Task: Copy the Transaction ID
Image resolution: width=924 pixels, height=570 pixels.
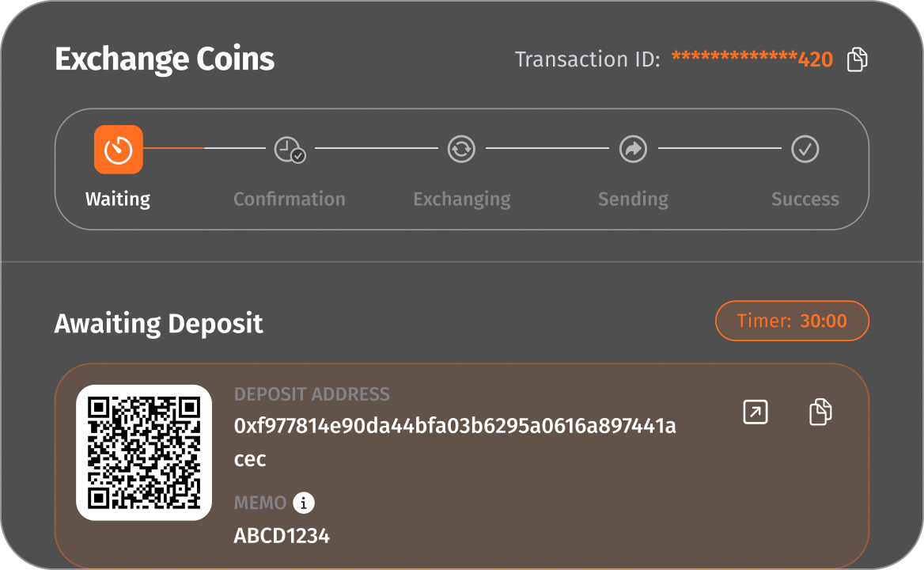Action: [858, 59]
